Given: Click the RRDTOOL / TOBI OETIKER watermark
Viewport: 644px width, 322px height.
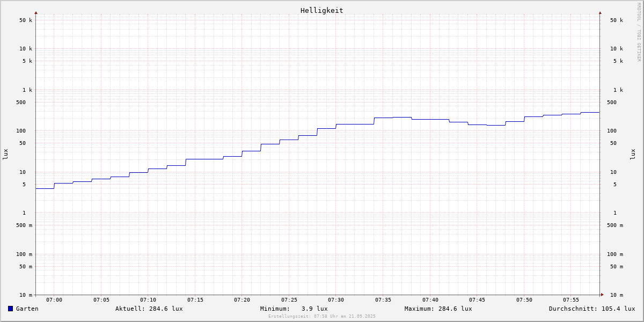Looking at the screenshot, I should coord(639,32).
